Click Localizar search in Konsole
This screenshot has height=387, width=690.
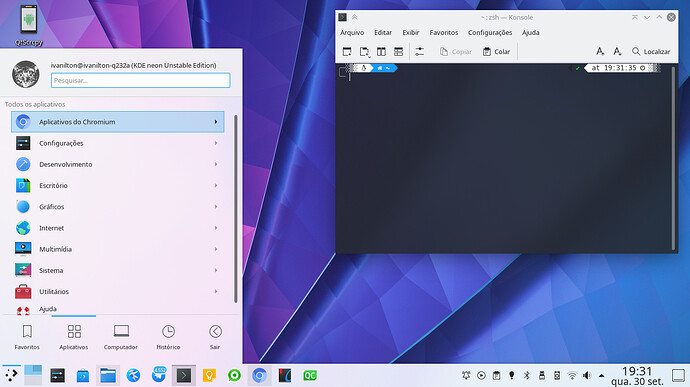point(651,52)
